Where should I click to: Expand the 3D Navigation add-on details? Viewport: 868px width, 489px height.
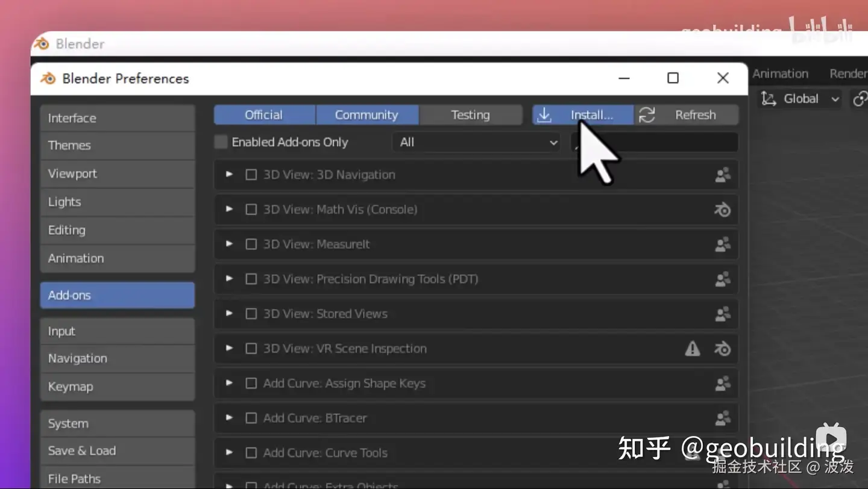pos(229,174)
